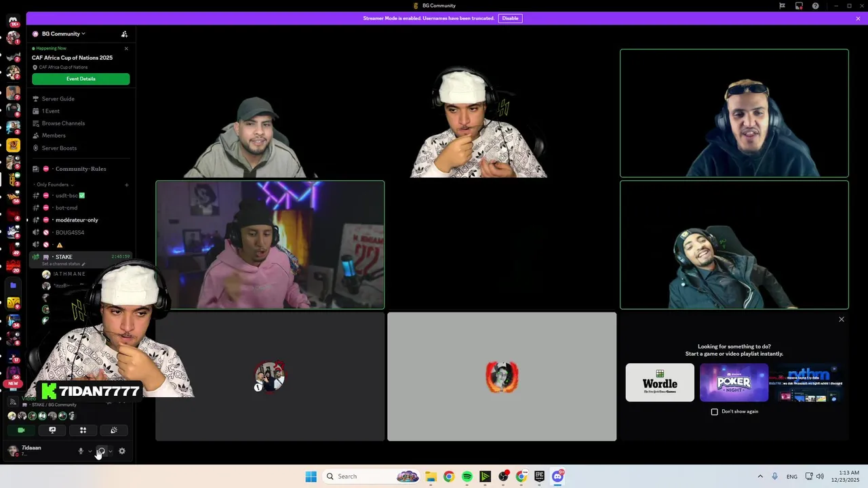Open OBS Studio from the taskbar
868x488 pixels.
(503, 476)
